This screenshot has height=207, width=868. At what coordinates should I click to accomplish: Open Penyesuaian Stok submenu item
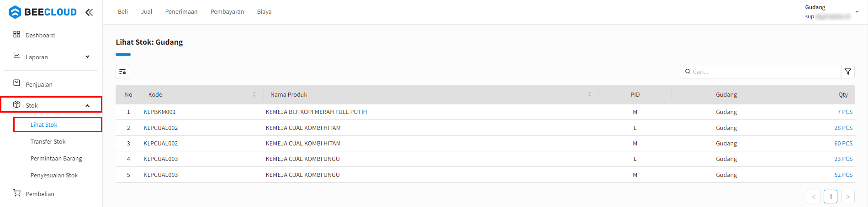54,175
